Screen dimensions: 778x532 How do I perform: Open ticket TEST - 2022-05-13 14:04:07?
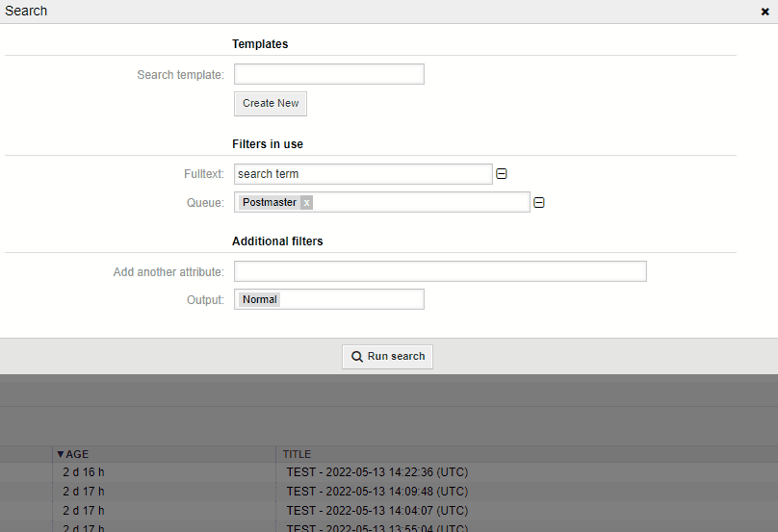376,511
